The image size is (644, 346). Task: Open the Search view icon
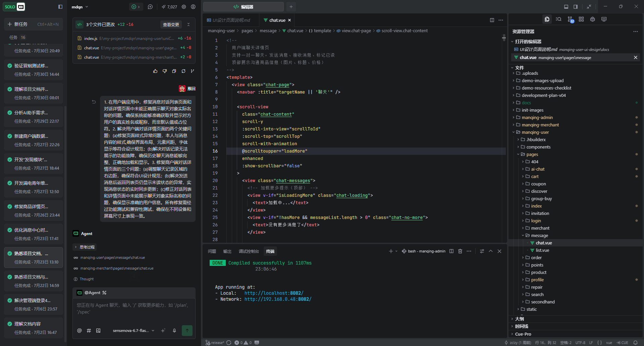tap(558, 19)
